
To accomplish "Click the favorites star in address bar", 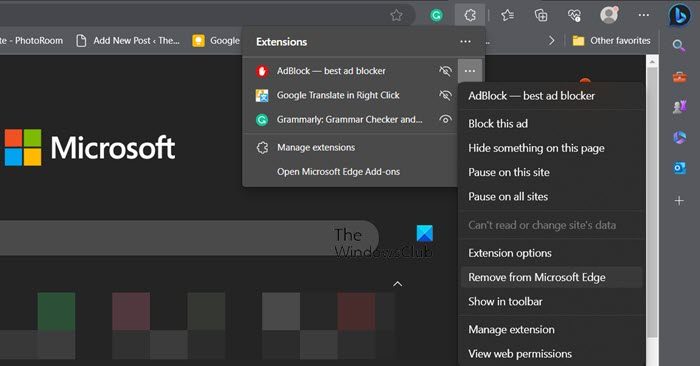I will pos(396,16).
